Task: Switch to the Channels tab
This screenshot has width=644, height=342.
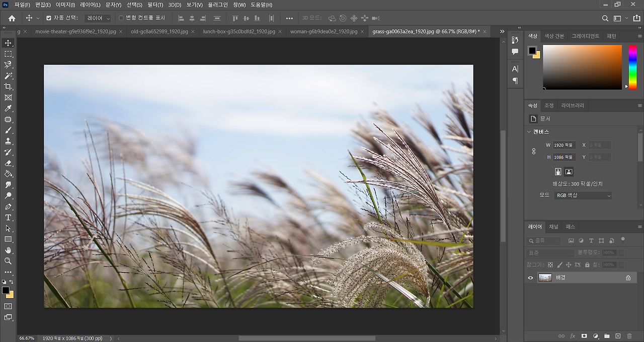Action: coord(553,227)
